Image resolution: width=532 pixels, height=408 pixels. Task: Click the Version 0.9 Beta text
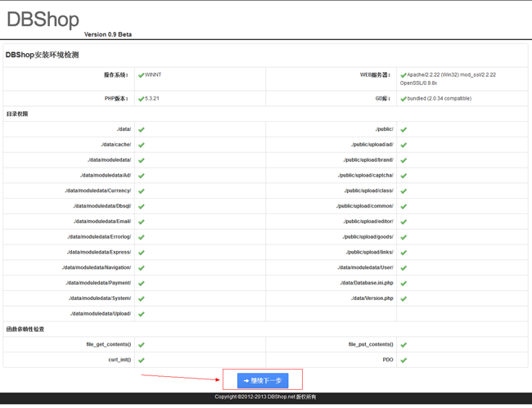coord(108,34)
